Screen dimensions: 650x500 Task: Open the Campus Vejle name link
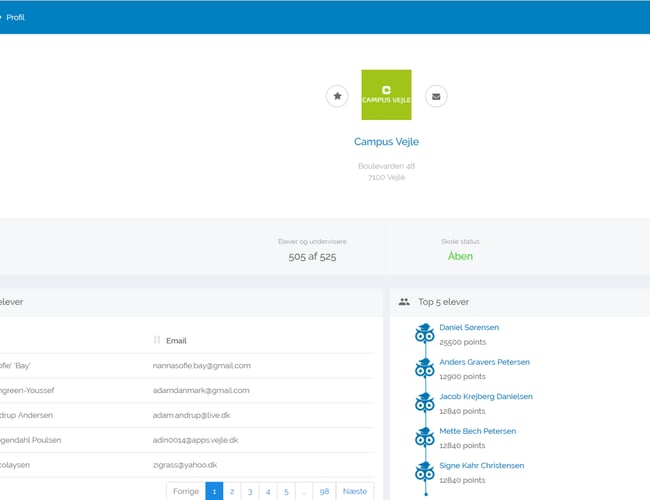pos(386,142)
